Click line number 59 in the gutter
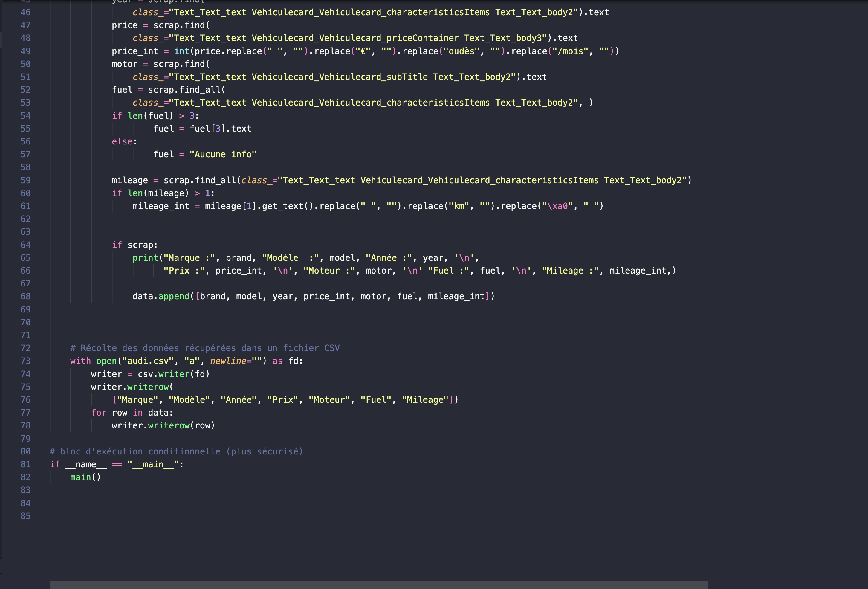868x589 pixels. pyautogui.click(x=25, y=180)
